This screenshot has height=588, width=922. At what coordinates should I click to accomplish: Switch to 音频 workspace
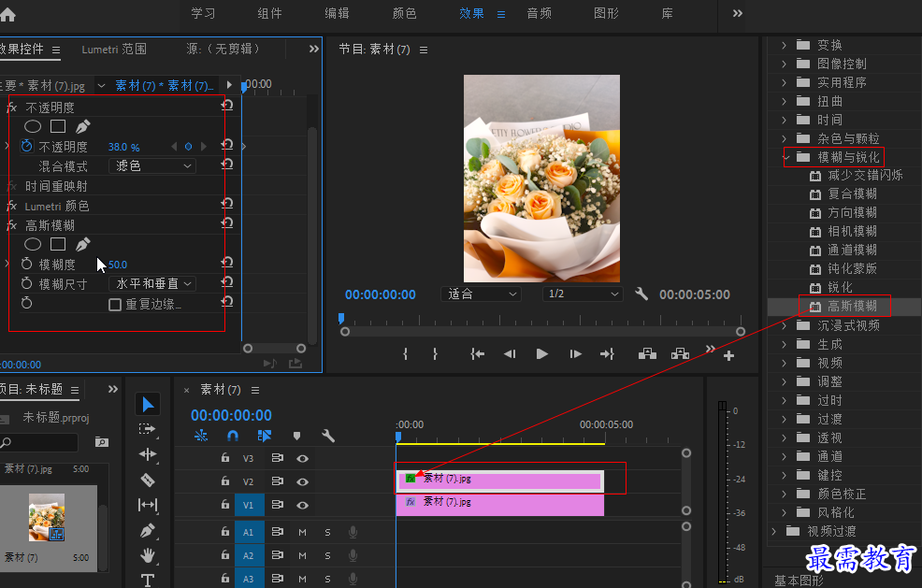pos(540,13)
